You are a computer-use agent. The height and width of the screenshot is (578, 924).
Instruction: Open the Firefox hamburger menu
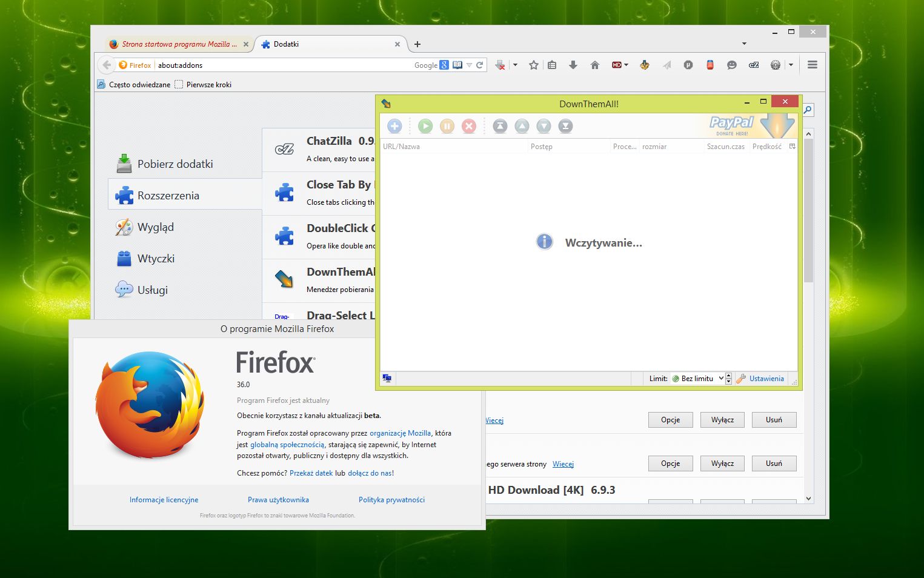point(813,65)
